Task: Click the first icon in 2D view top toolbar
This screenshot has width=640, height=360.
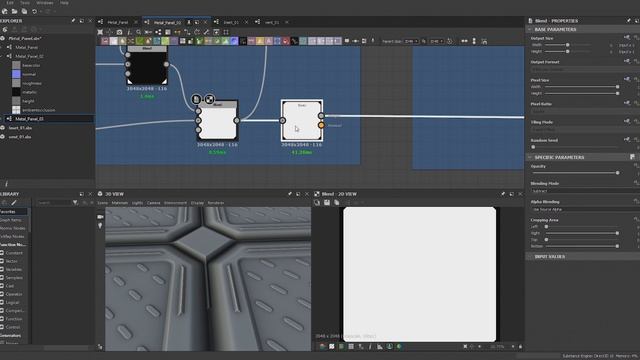Action: tap(317, 202)
